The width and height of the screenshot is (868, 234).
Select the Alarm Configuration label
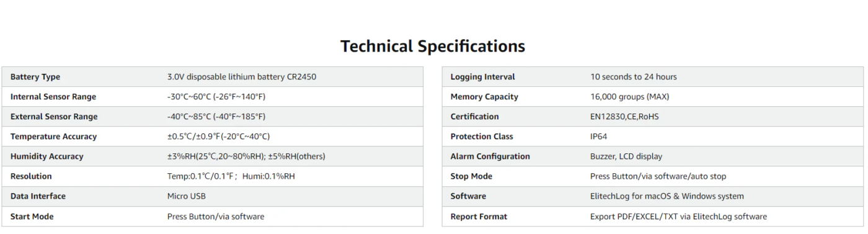pyautogui.click(x=490, y=156)
